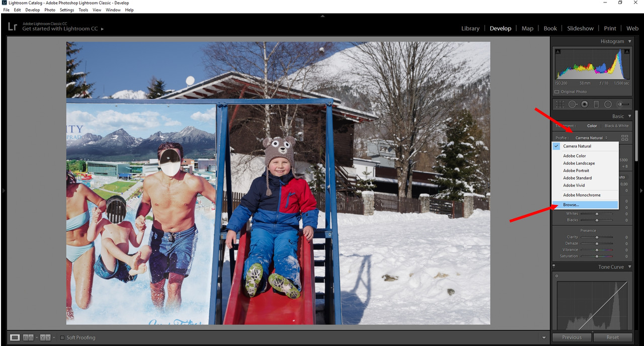
Task: Click the Reference view R|A icon
Action: click(28, 337)
